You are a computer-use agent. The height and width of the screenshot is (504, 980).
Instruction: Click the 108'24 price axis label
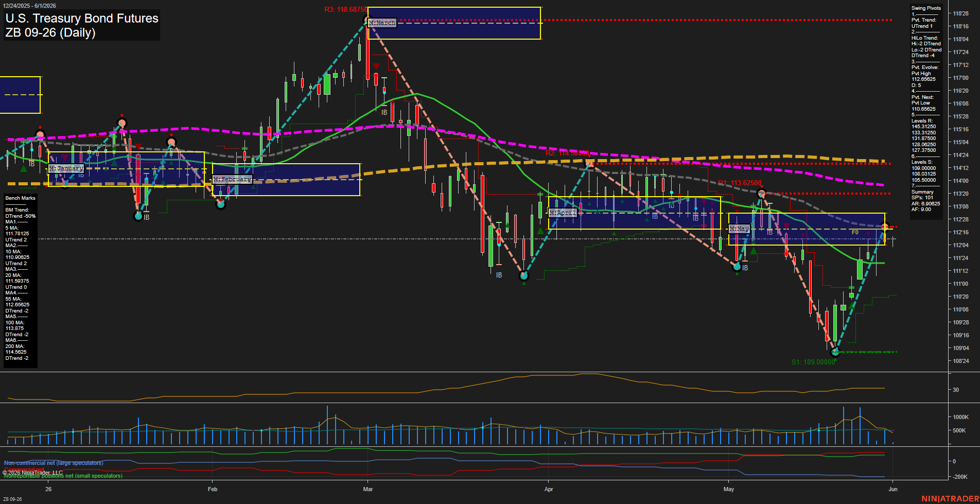[x=960, y=361]
